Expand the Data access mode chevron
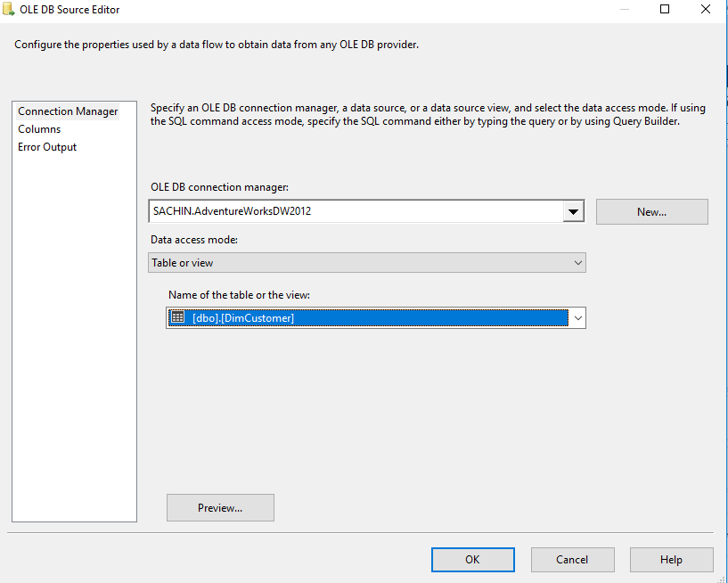 pos(577,263)
